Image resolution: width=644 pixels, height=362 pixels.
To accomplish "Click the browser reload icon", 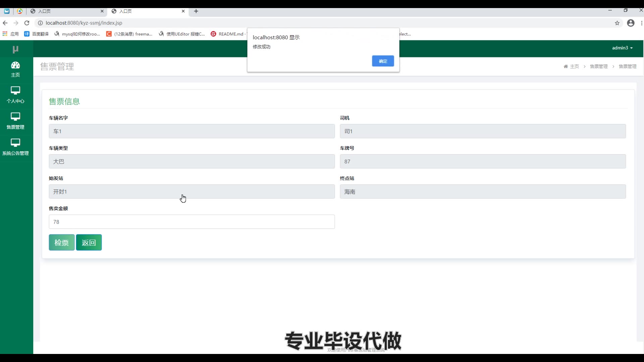I will pos(27,23).
